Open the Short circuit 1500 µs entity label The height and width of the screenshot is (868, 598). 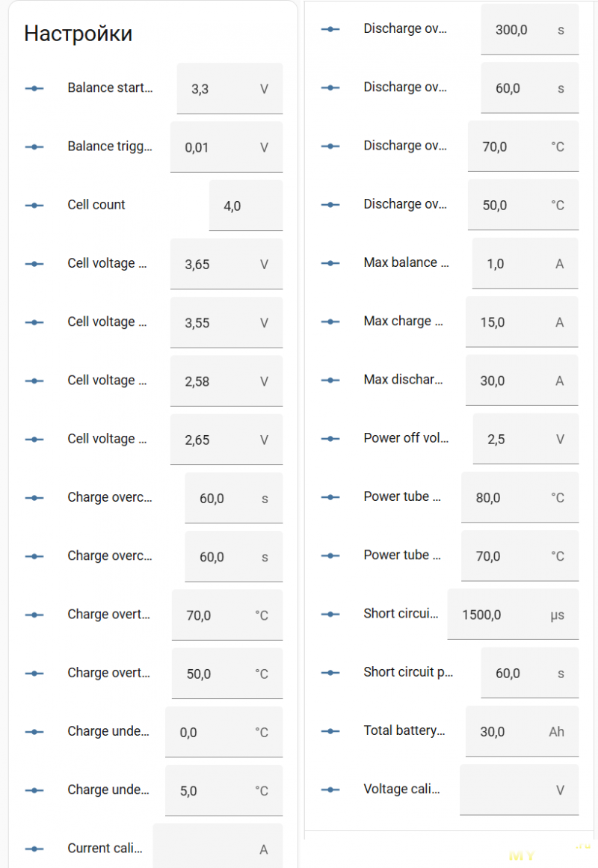pyautogui.click(x=401, y=614)
